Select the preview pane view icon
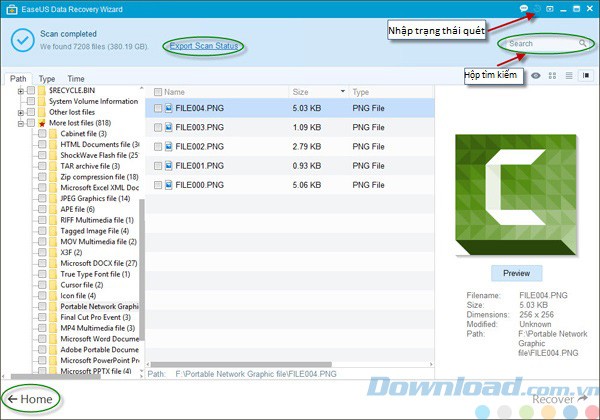The height and width of the screenshot is (420, 600). (x=584, y=75)
